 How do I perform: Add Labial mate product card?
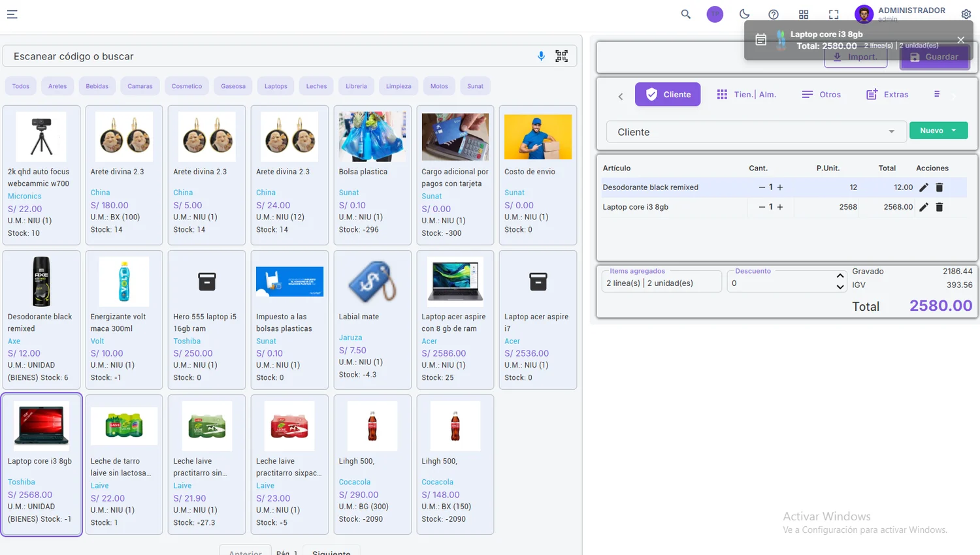click(372, 320)
